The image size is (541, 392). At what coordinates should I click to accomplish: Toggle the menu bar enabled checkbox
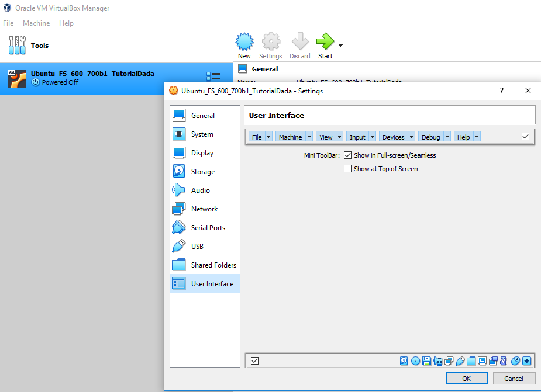coord(525,137)
